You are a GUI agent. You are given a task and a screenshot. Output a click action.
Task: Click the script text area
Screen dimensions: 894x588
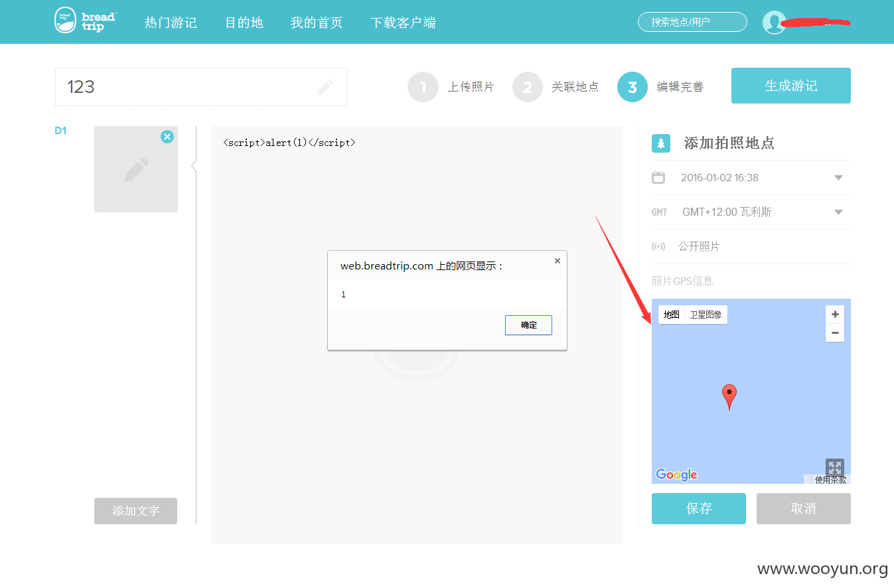pyautogui.click(x=417, y=335)
